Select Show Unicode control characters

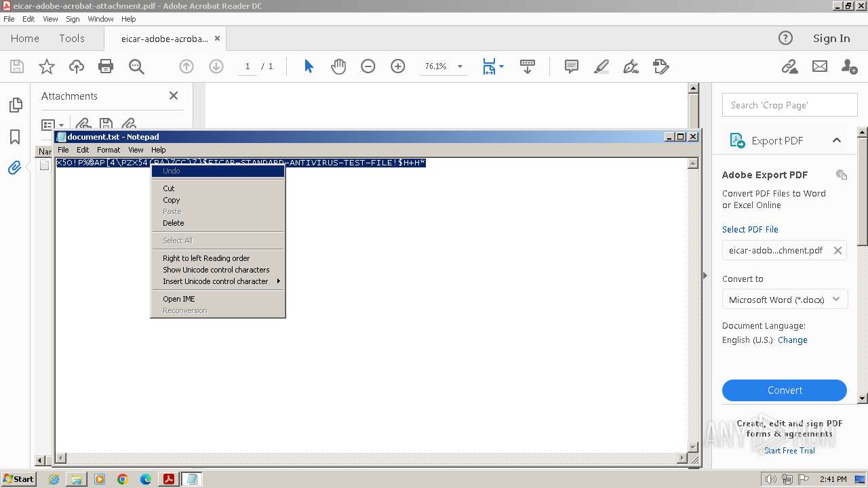(217, 270)
